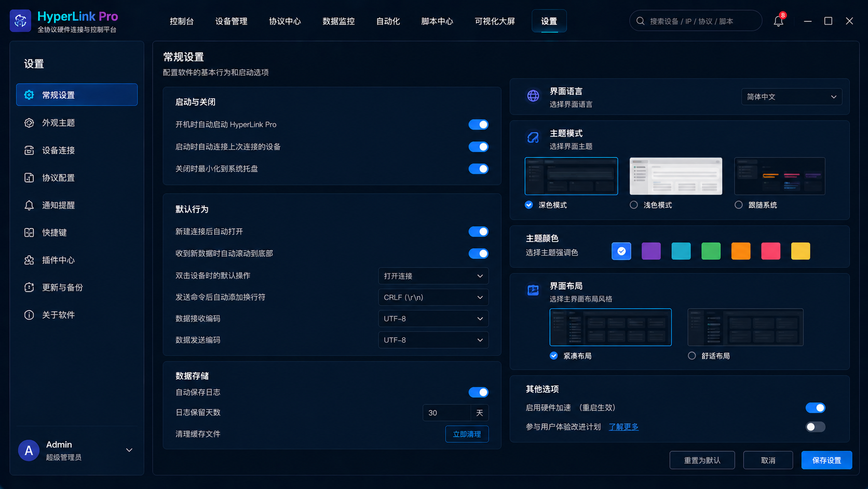The width and height of the screenshot is (868, 489).
Task: Click the plugin center puzzle icon
Action: pos(29,260)
